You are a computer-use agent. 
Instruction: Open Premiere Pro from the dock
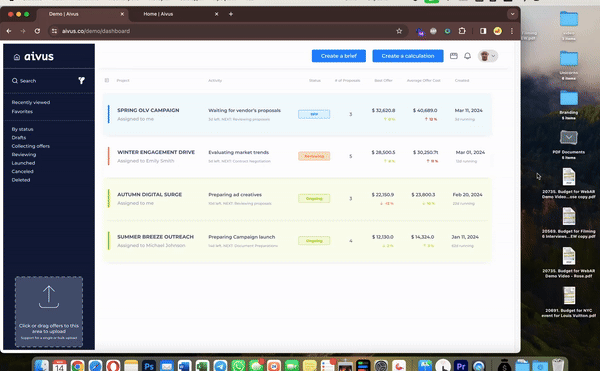click(x=461, y=366)
